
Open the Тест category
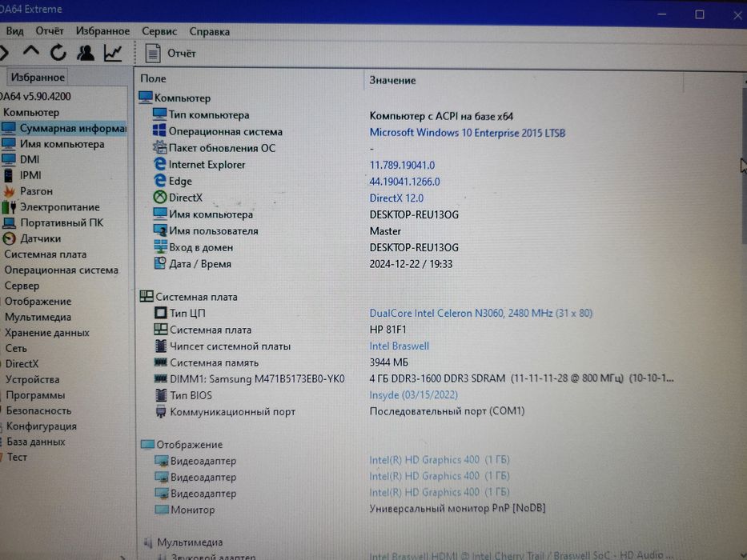tap(17, 457)
